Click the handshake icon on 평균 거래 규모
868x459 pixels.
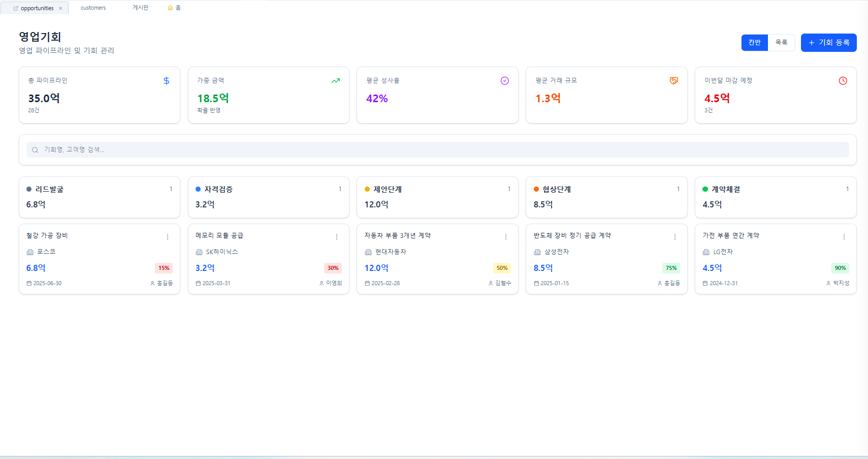[x=673, y=81]
